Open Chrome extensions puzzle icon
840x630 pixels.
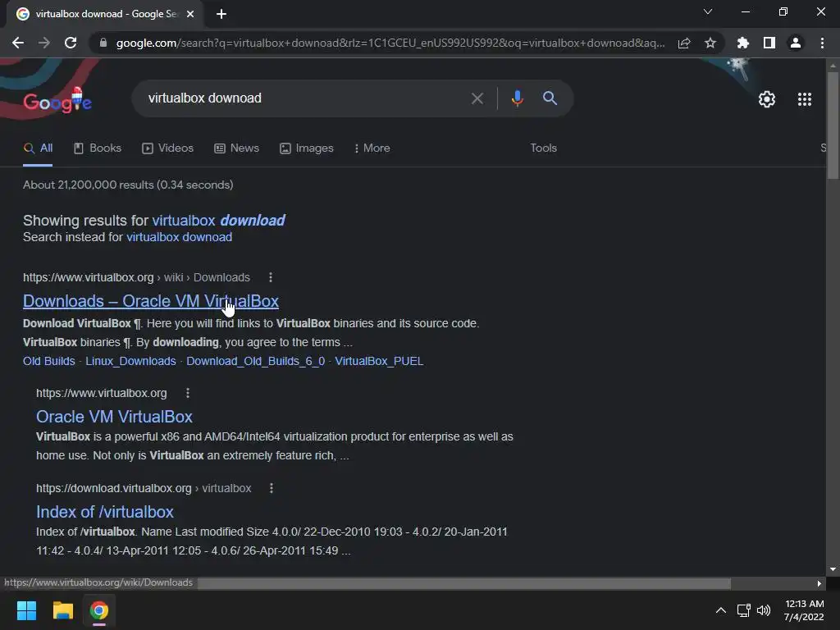point(742,43)
